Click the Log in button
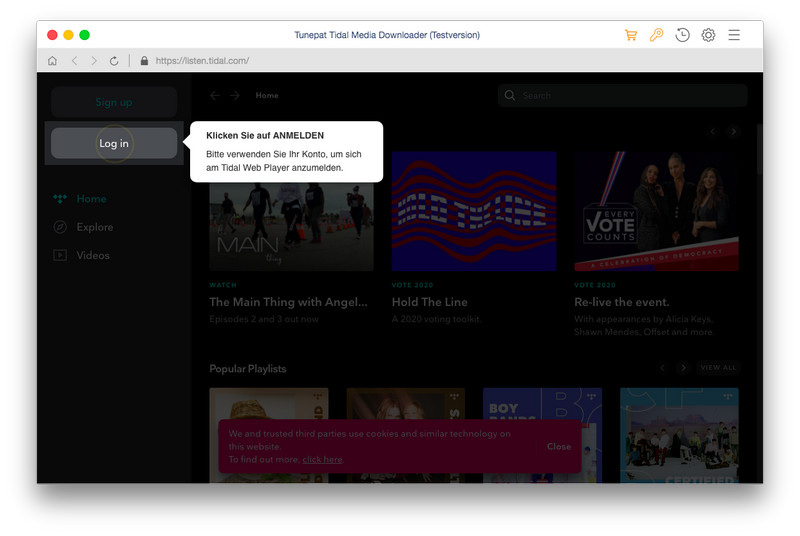 (x=114, y=143)
